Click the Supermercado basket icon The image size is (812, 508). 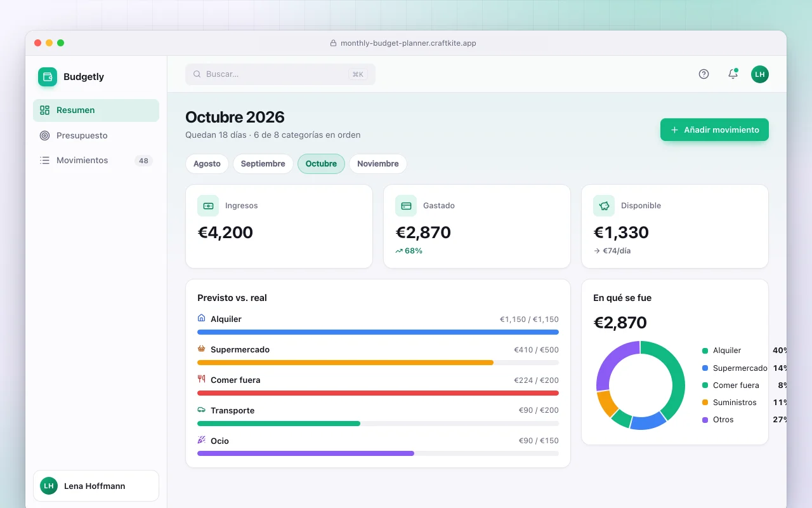click(x=202, y=349)
